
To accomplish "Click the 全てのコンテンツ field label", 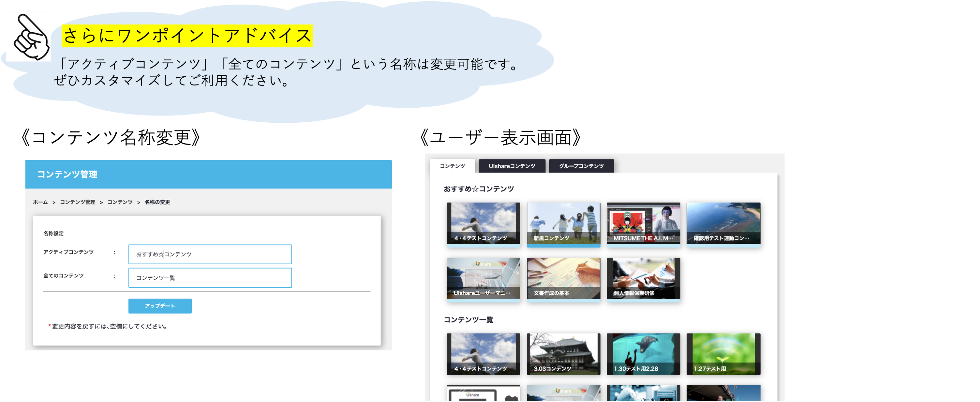I will [x=64, y=276].
